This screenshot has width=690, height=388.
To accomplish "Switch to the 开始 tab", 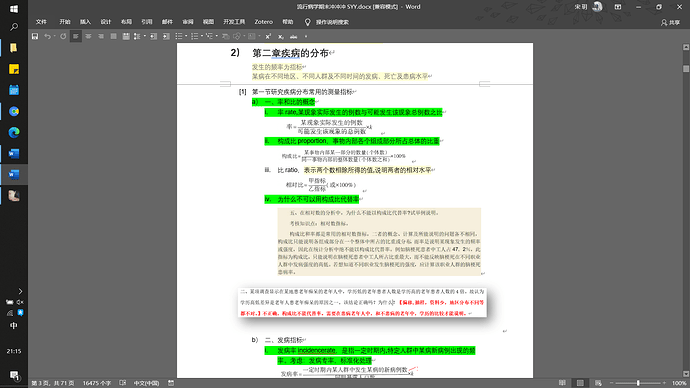I will (x=65, y=22).
